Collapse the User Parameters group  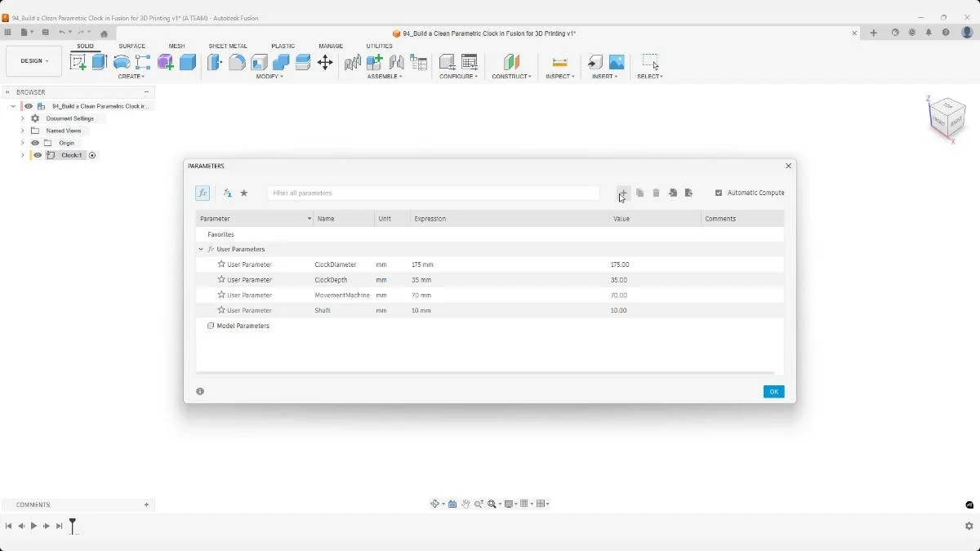pos(201,249)
